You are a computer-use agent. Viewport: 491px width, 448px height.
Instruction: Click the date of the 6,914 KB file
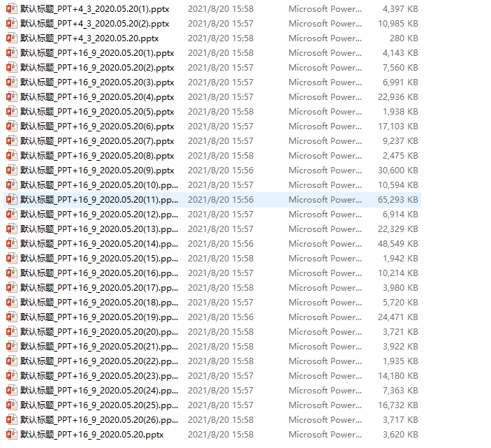click(x=221, y=215)
